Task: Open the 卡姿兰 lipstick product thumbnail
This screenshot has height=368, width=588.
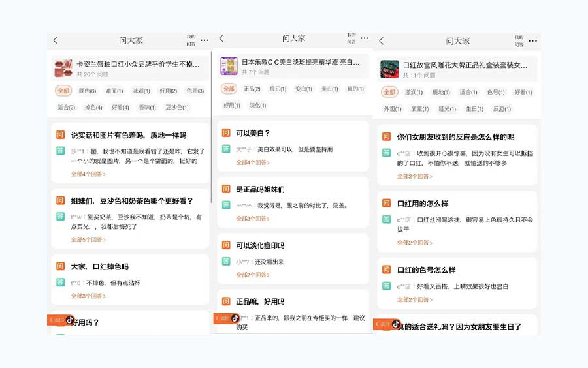Action: [x=63, y=69]
